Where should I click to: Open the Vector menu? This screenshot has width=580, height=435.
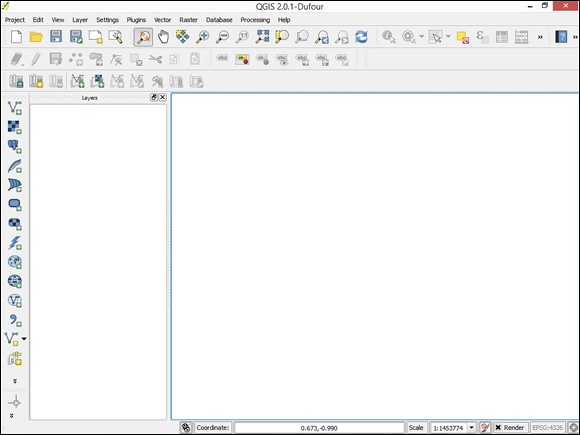[162, 20]
